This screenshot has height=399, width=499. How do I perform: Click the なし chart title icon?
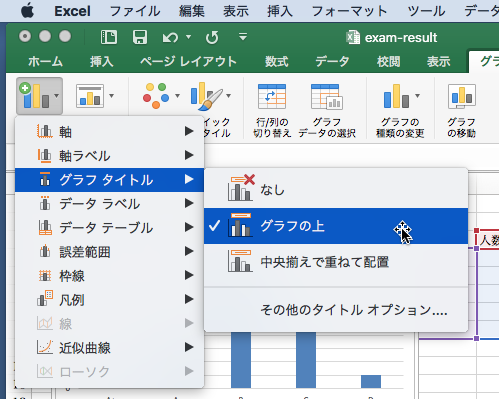click(x=241, y=188)
